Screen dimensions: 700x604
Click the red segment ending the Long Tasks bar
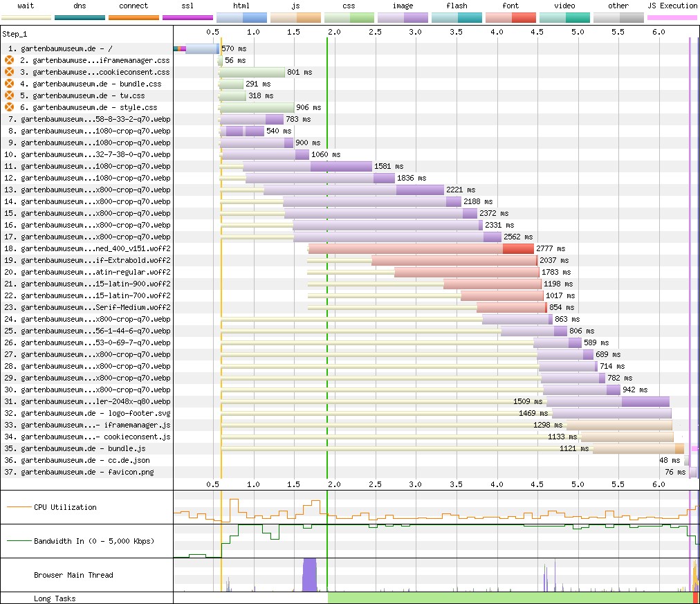tap(695, 598)
